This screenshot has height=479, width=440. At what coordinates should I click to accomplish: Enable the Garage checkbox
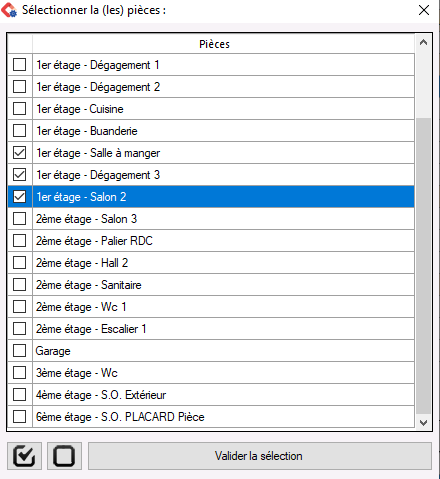pos(19,351)
